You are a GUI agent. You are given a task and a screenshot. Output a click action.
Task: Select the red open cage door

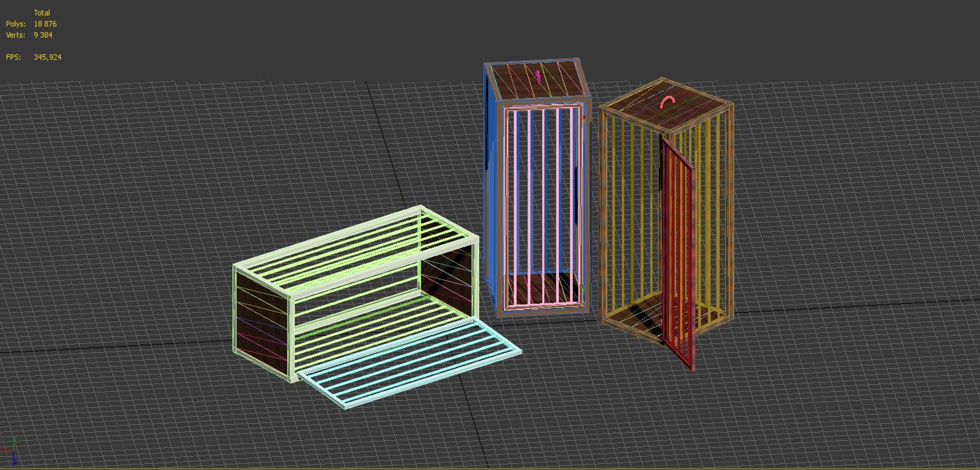point(678,255)
